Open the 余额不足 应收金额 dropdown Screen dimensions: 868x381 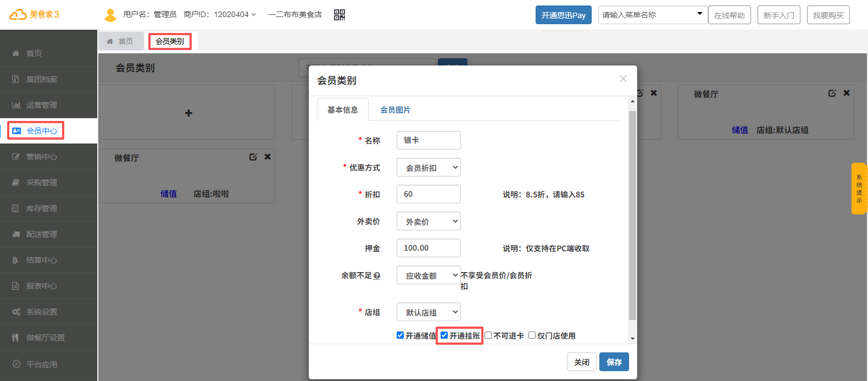[x=429, y=275]
